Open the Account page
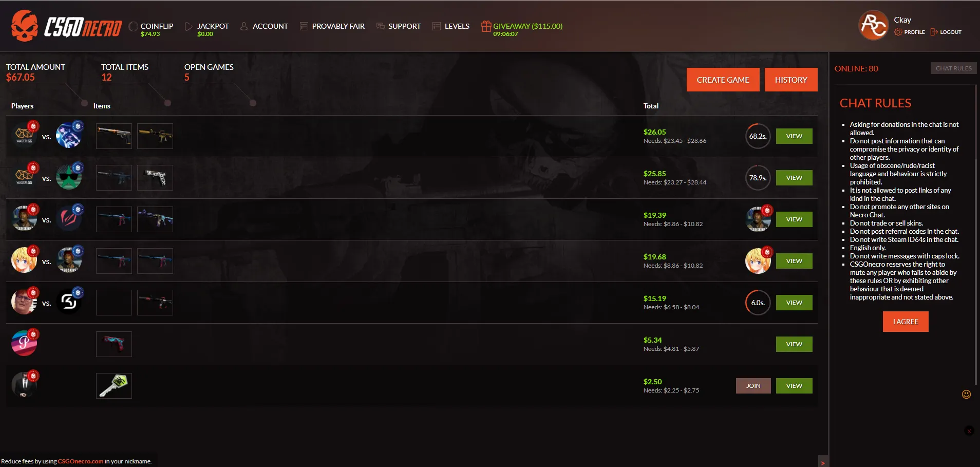Image resolution: width=980 pixels, height=467 pixels. [x=270, y=26]
